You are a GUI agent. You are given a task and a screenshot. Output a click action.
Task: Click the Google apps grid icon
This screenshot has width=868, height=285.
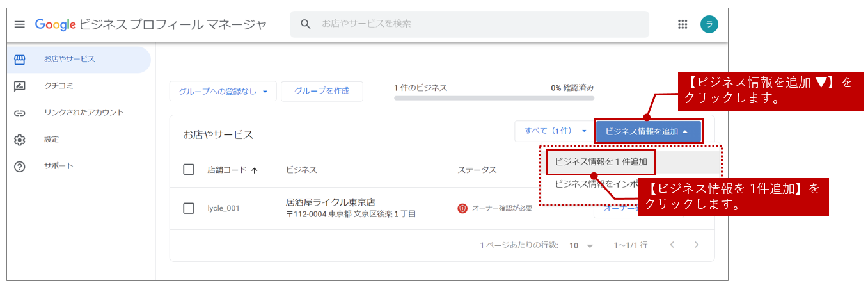click(x=682, y=24)
